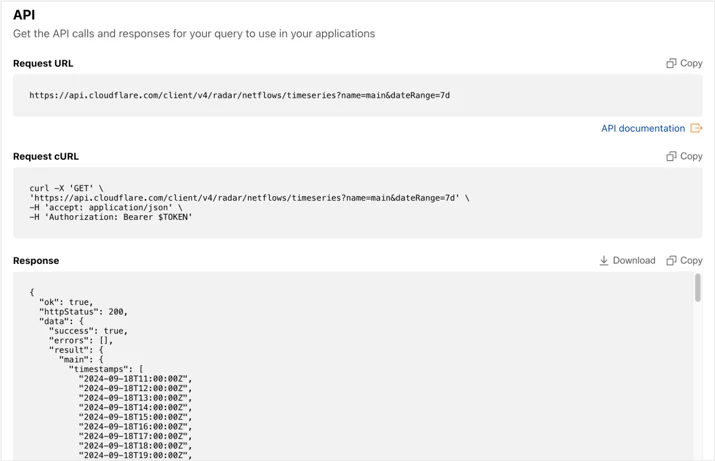Click the curl -X 'GET' line
715x461 pixels.
(66, 188)
